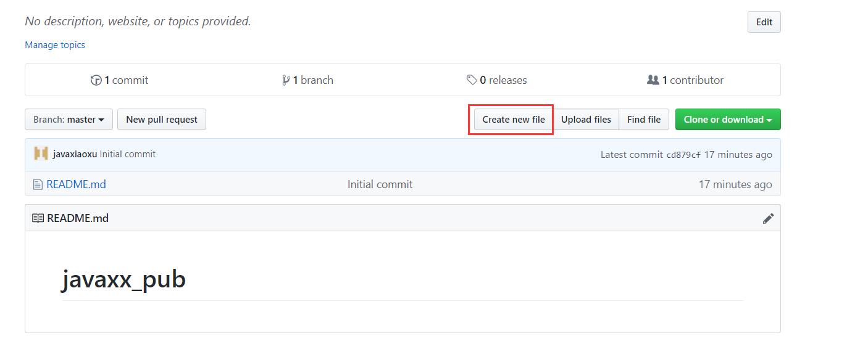
Task: Click the Edit description button
Action: [x=764, y=22]
